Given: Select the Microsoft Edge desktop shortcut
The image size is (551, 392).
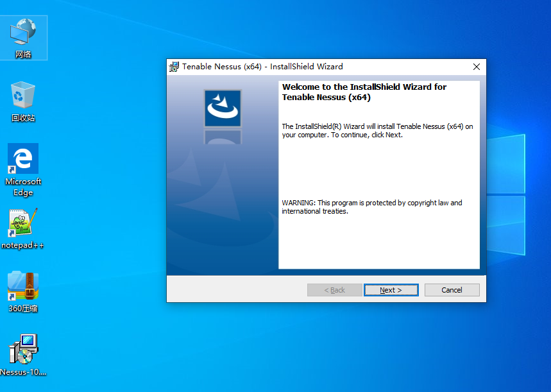Looking at the screenshot, I should pos(23,170).
